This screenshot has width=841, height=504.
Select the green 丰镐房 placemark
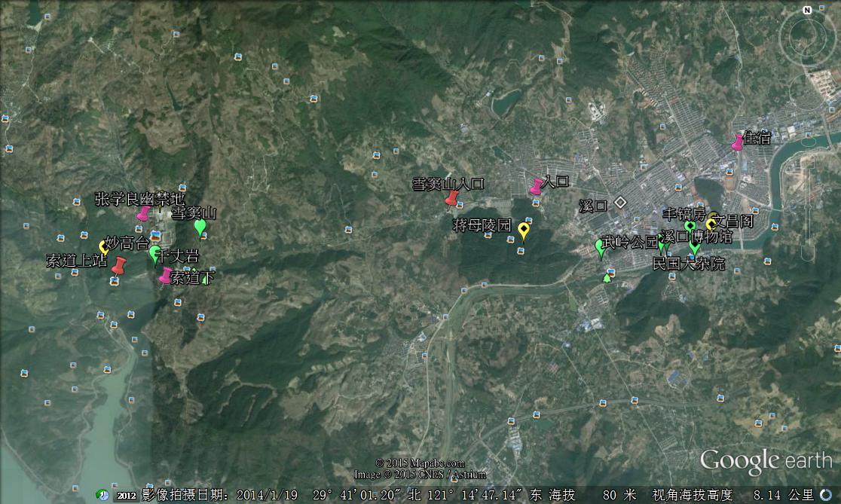click(690, 226)
